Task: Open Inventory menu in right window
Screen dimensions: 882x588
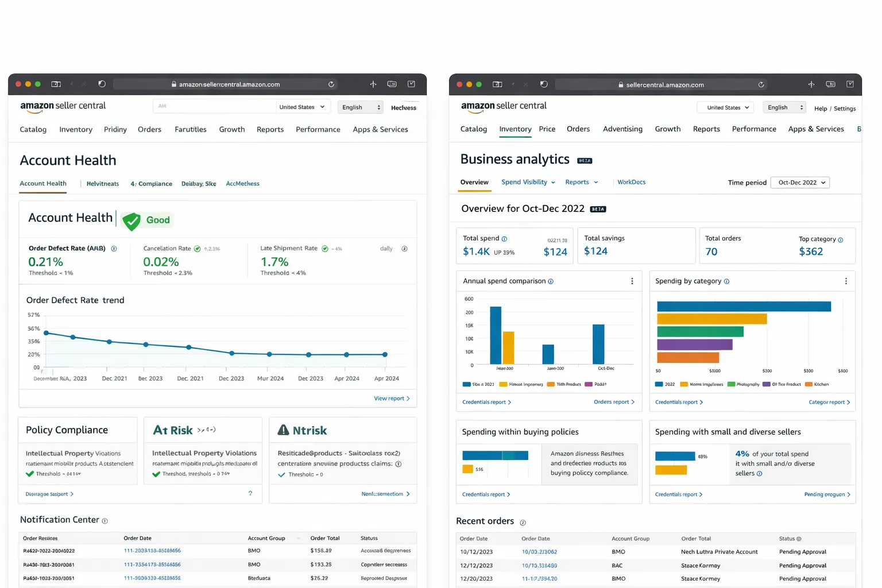Action: (515, 129)
